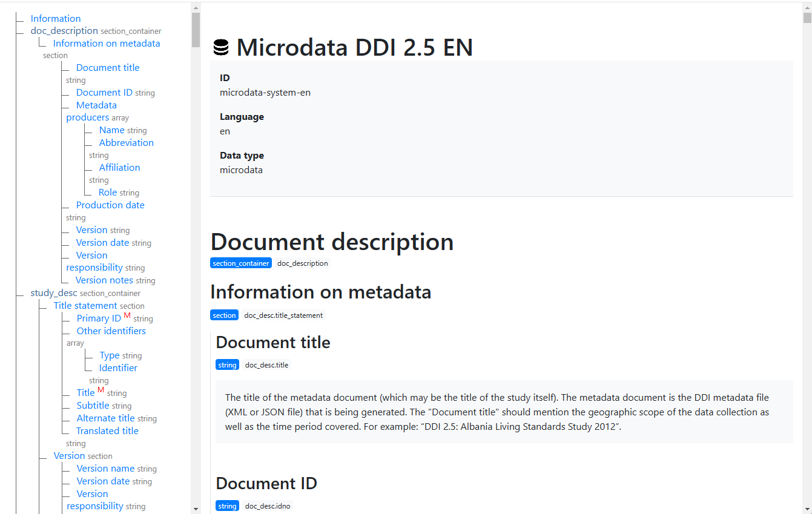Open the Information tree link
The width and height of the screenshot is (812, 514).
pyautogui.click(x=55, y=19)
